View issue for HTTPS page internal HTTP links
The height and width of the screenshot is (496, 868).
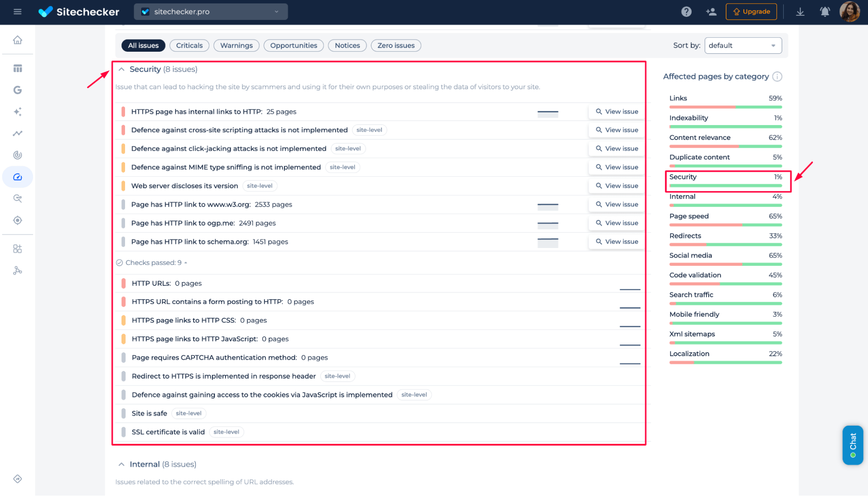616,112
